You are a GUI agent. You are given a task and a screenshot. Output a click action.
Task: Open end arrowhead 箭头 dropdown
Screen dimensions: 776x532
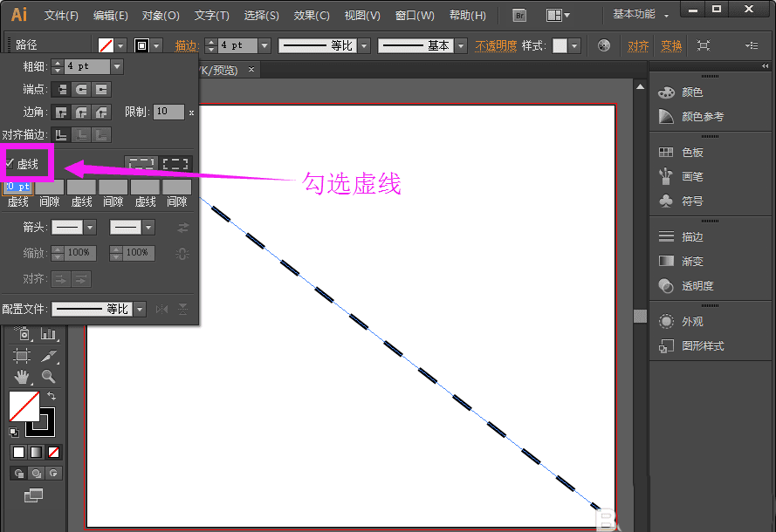tap(148, 228)
